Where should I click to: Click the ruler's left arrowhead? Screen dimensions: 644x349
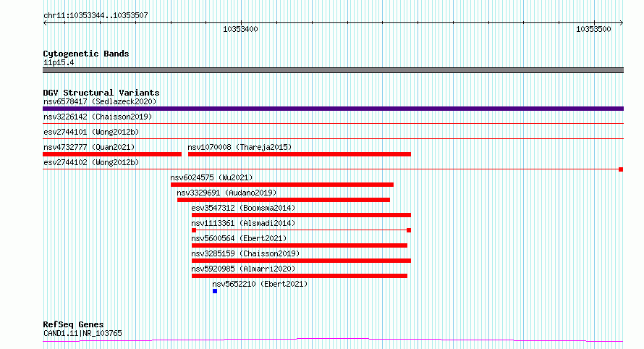pyautogui.click(x=45, y=23)
